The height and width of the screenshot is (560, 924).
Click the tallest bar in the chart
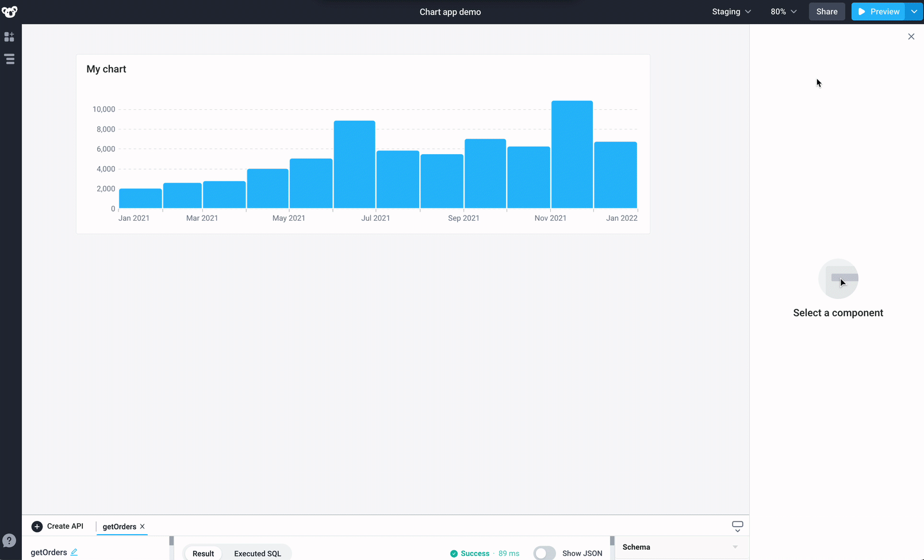click(572, 154)
